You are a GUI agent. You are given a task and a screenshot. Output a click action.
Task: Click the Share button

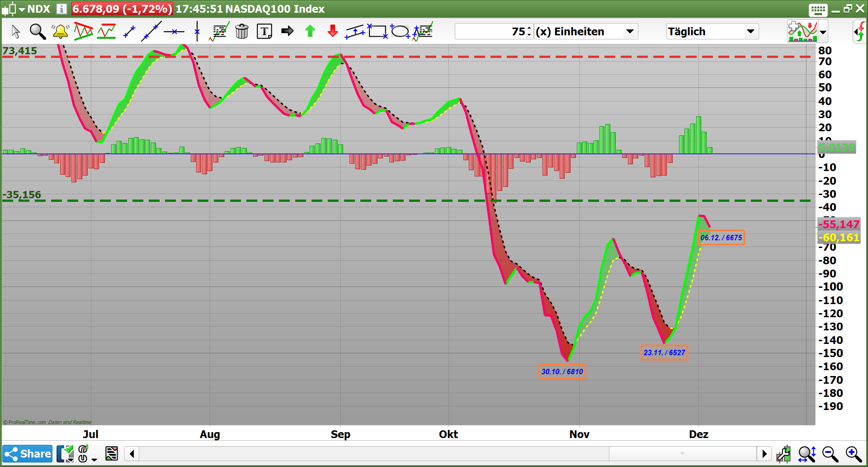(x=28, y=453)
